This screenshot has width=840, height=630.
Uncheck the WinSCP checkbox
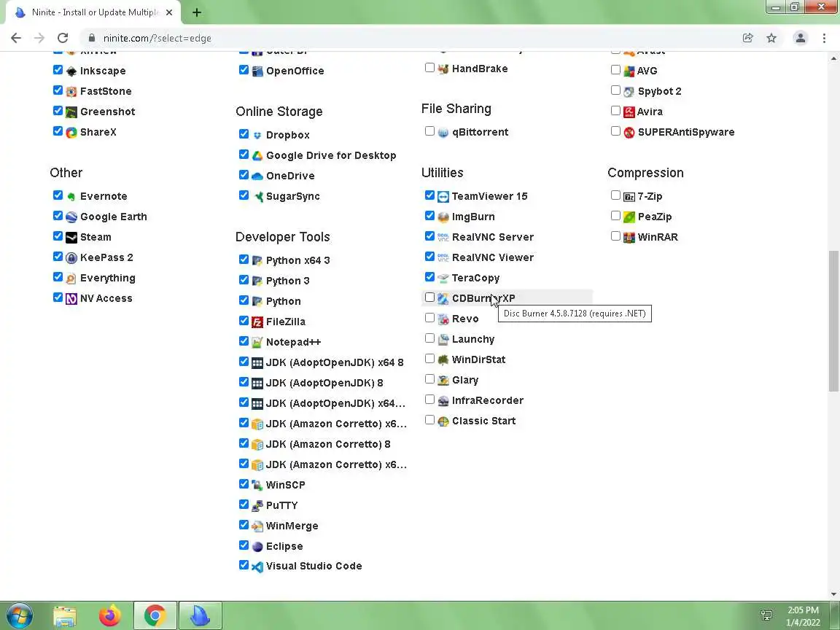click(244, 483)
